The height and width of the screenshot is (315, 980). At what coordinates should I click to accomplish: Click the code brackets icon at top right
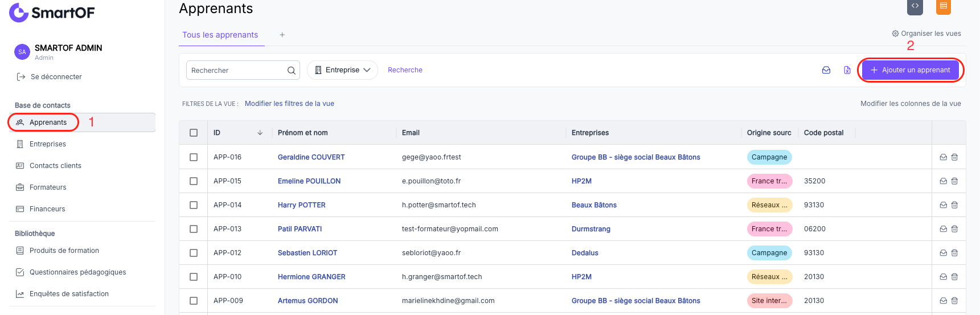click(x=915, y=6)
